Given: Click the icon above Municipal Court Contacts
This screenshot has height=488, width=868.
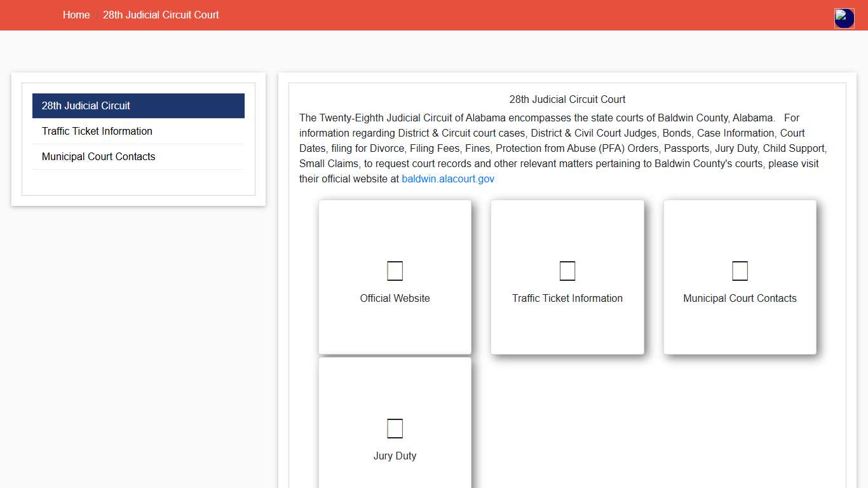Looking at the screenshot, I should click(740, 271).
